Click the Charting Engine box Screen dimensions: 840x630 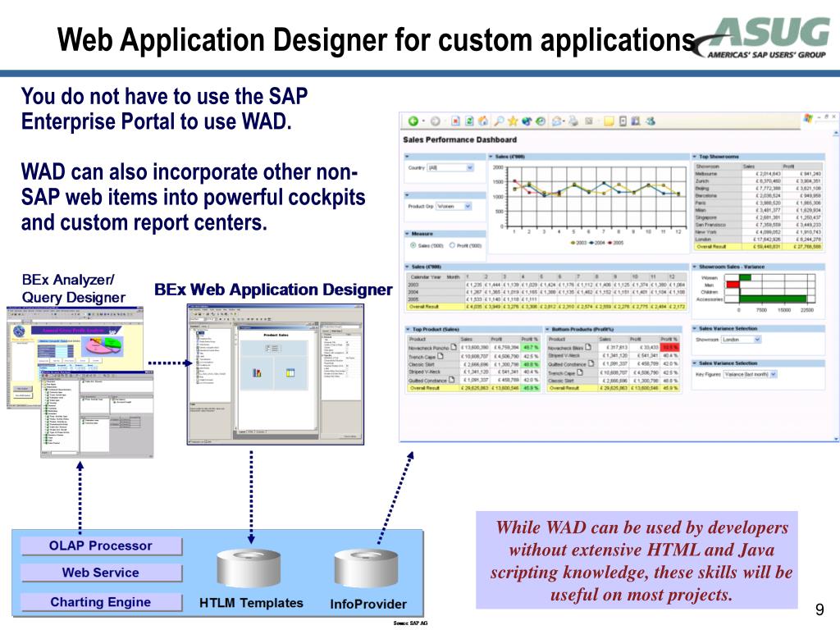click(101, 602)
